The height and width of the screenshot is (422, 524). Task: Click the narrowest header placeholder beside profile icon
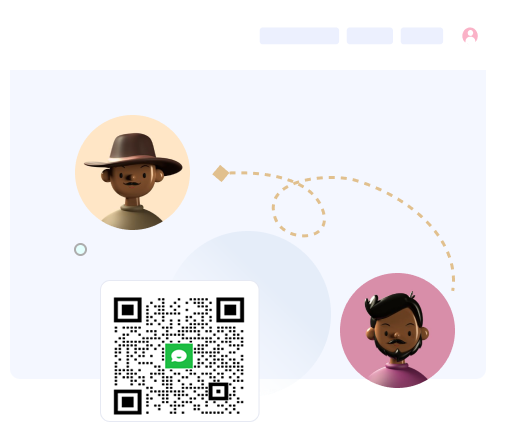coord(422,36)
